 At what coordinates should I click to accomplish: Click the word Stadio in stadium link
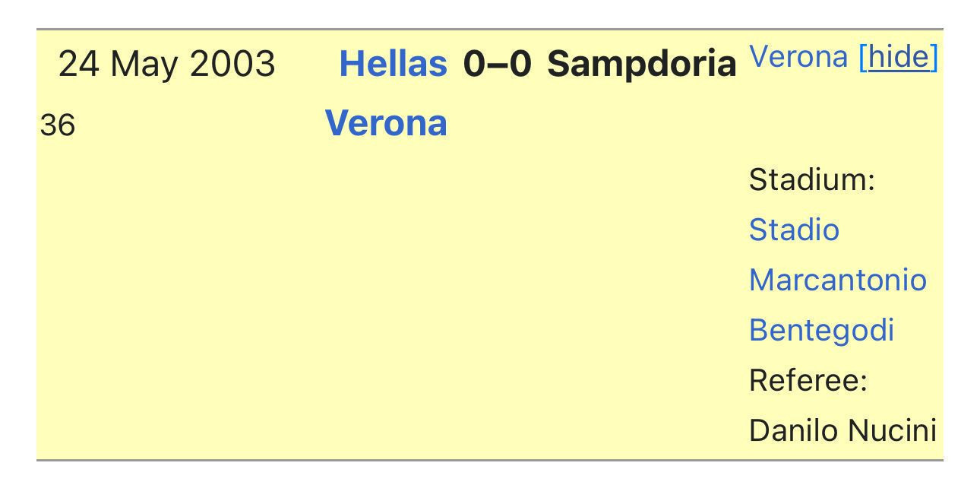point(794,230)
